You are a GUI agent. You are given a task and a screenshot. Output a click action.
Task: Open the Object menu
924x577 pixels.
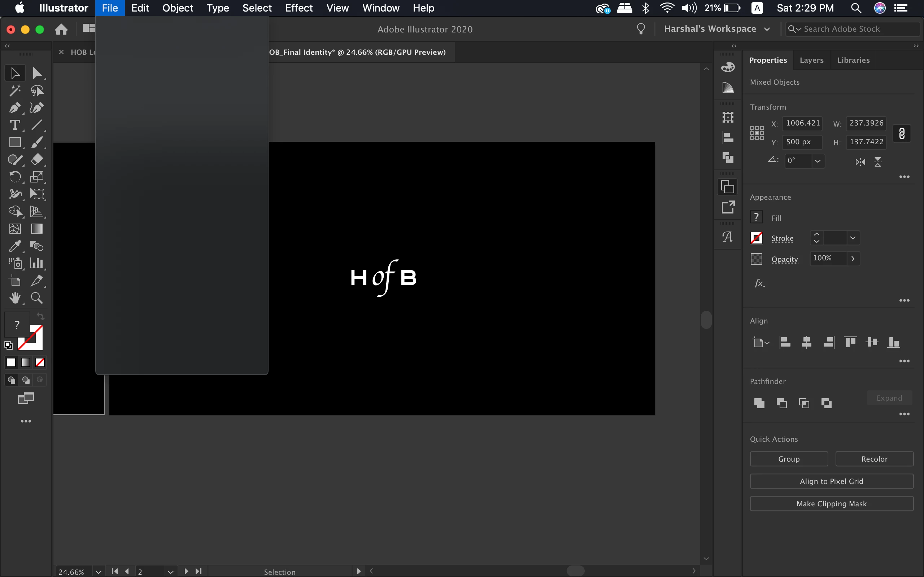point(178,8)
